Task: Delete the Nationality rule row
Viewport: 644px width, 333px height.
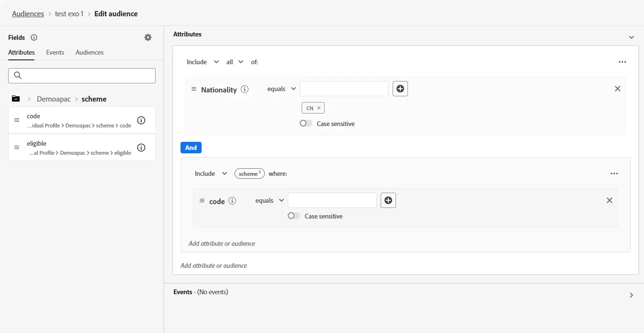Action: [618, 89]
